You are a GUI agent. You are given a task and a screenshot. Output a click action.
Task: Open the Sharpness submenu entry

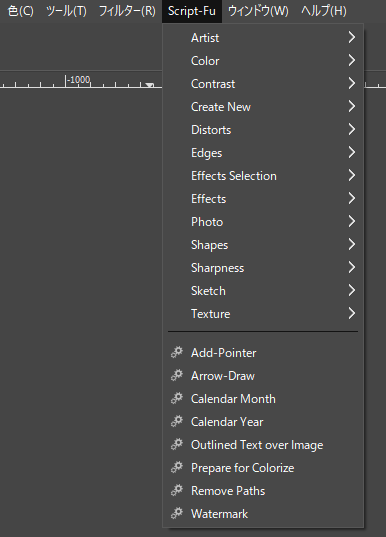pyautogui.click(x=263, y=267)
